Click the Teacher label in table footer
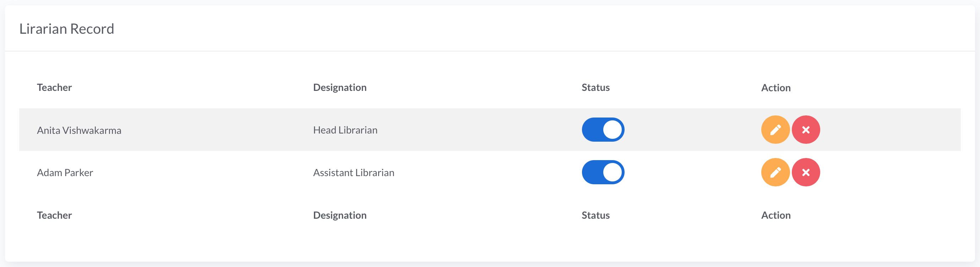The image size is (980, 267). point(54,215)
